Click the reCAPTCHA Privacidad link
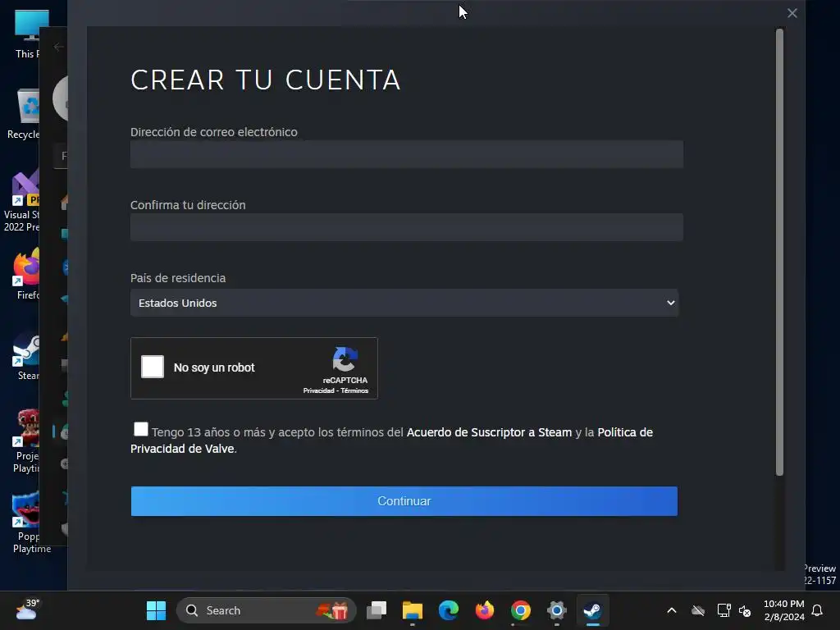Viewport: 840px width, 630px height. coord(319,390)
